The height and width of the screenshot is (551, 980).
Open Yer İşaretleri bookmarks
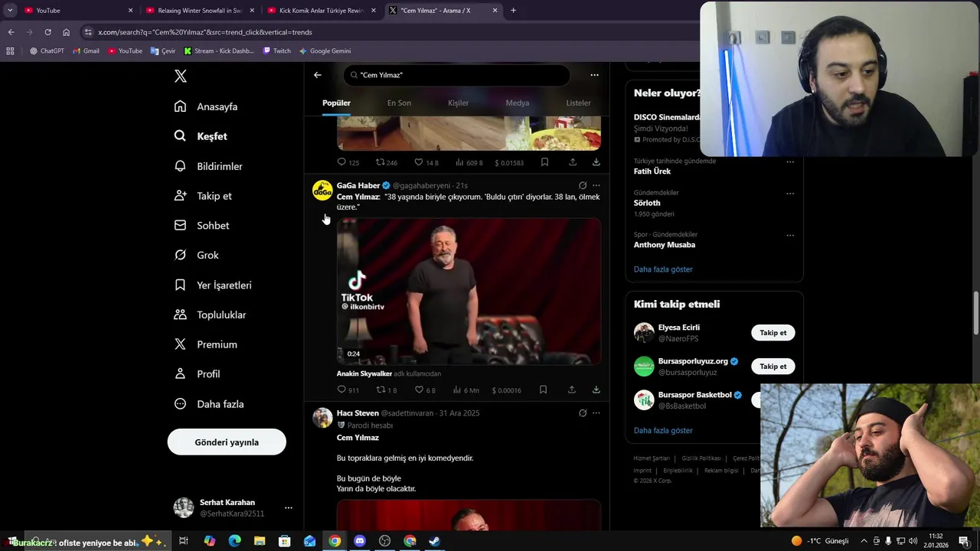[214, 285]
